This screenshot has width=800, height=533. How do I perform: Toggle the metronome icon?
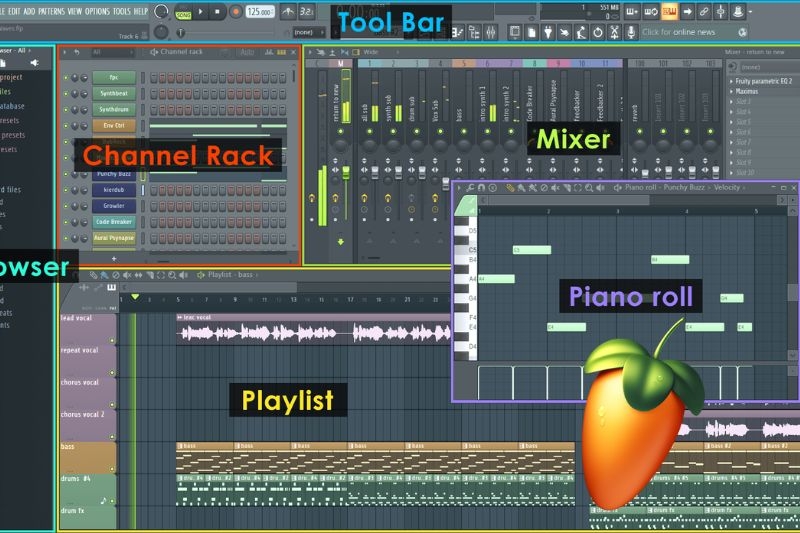[x=288, y=11]
